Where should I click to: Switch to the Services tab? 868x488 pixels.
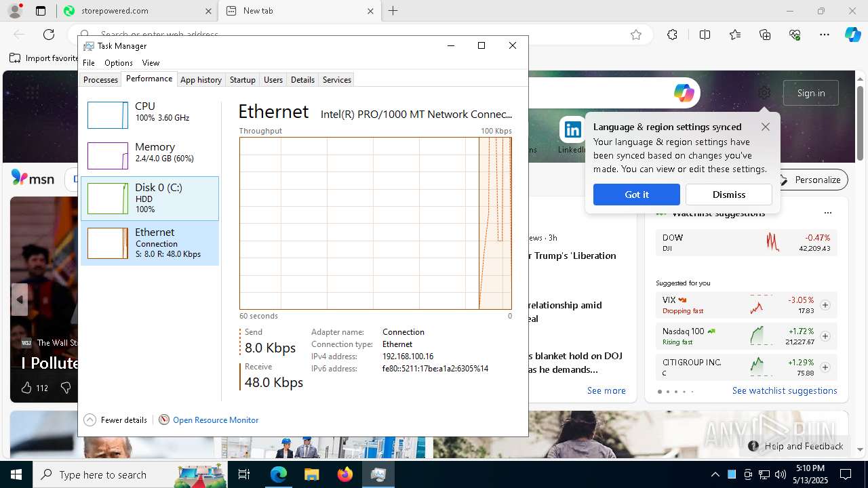point(337,80)
